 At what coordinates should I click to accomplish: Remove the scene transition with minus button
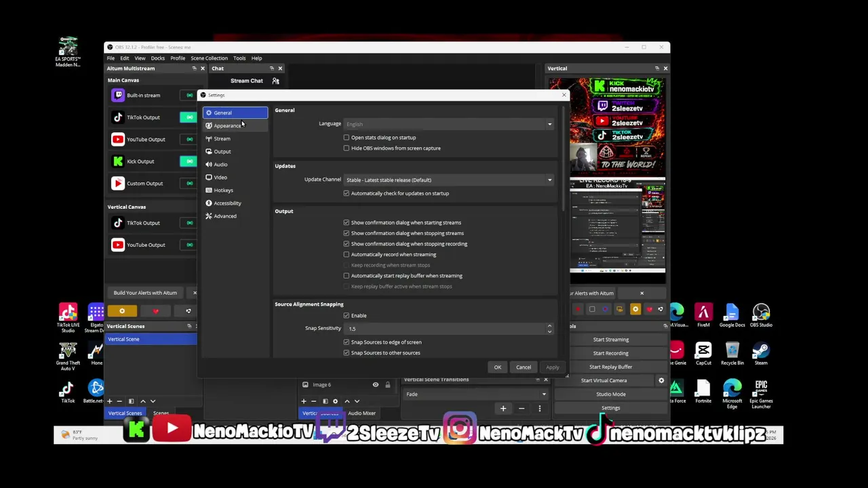pos(521,408)
